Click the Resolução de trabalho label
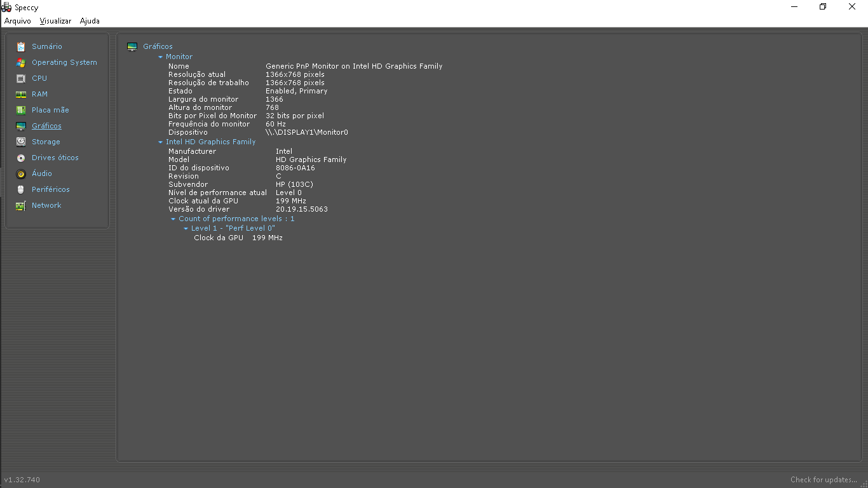The width and height of the screenshot is (868, 488). (208, 83)
